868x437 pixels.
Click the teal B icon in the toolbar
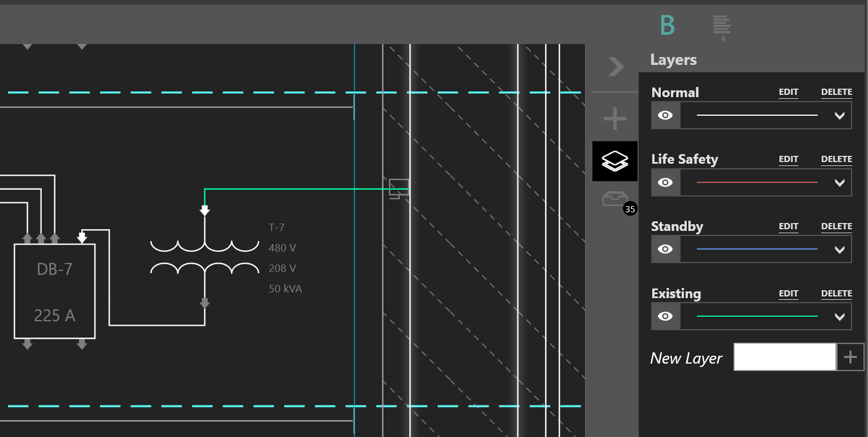[668, 26]
